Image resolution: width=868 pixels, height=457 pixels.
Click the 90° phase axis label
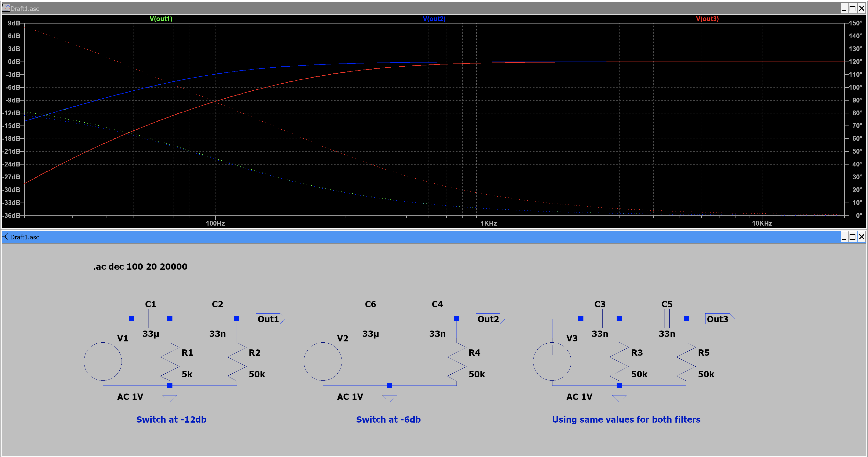pos(857,100)
